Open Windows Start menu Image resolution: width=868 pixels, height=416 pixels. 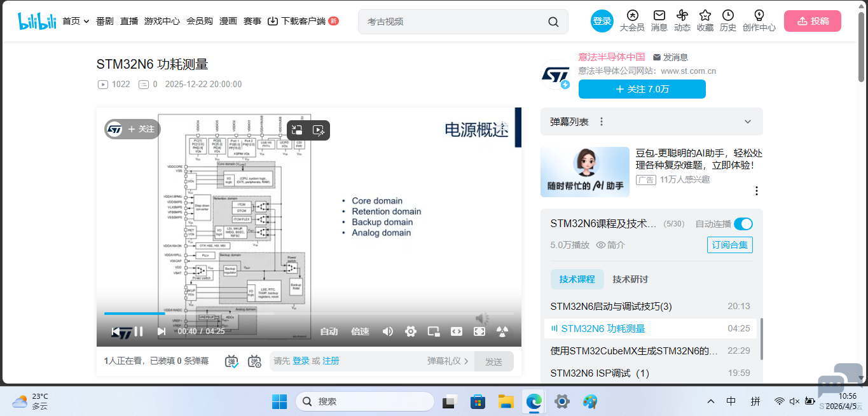point(279,401)
